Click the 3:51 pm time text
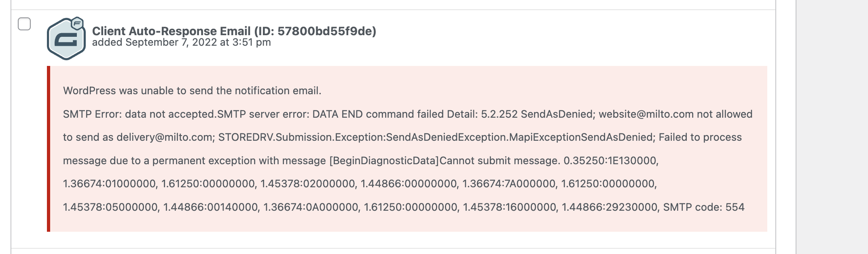868x254 pixels. click(x=252, y=42)
